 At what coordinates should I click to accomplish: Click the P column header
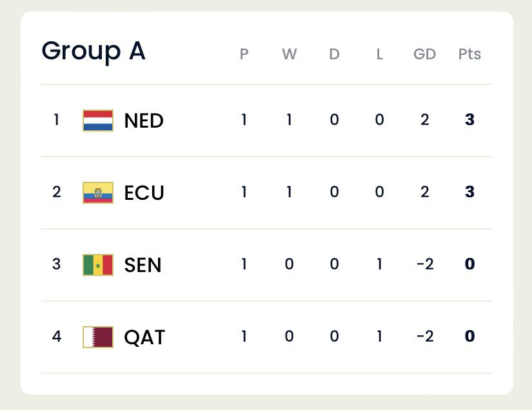point(244,54)
